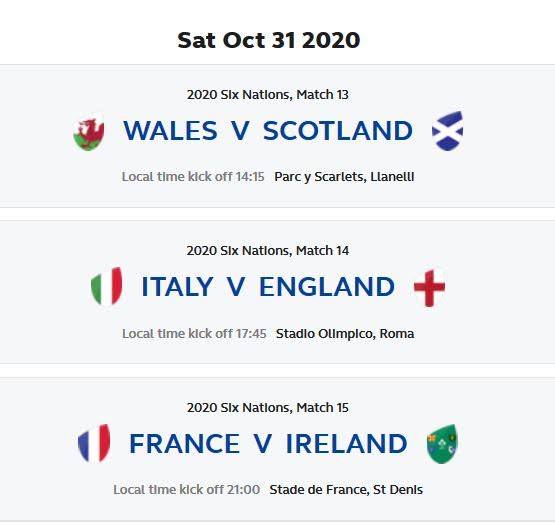Click the letter V between Italy and England

[236, 287]
